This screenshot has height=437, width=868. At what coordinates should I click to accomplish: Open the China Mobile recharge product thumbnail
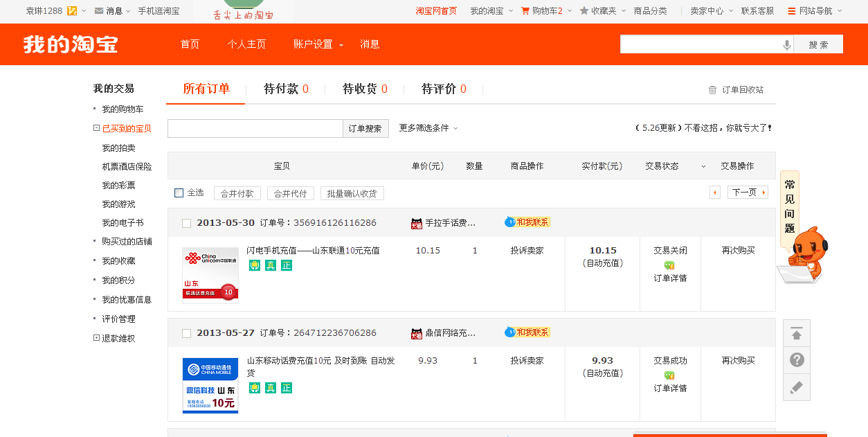(210, 386)
